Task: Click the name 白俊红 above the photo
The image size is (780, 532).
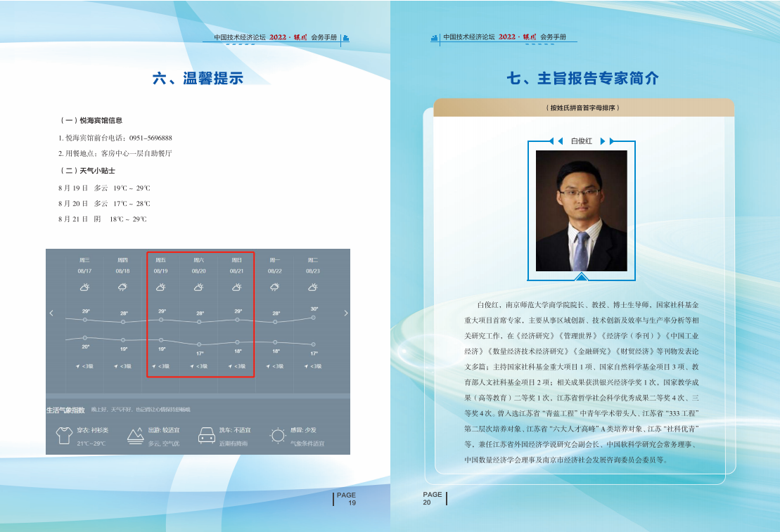Action: click(582, 141)
